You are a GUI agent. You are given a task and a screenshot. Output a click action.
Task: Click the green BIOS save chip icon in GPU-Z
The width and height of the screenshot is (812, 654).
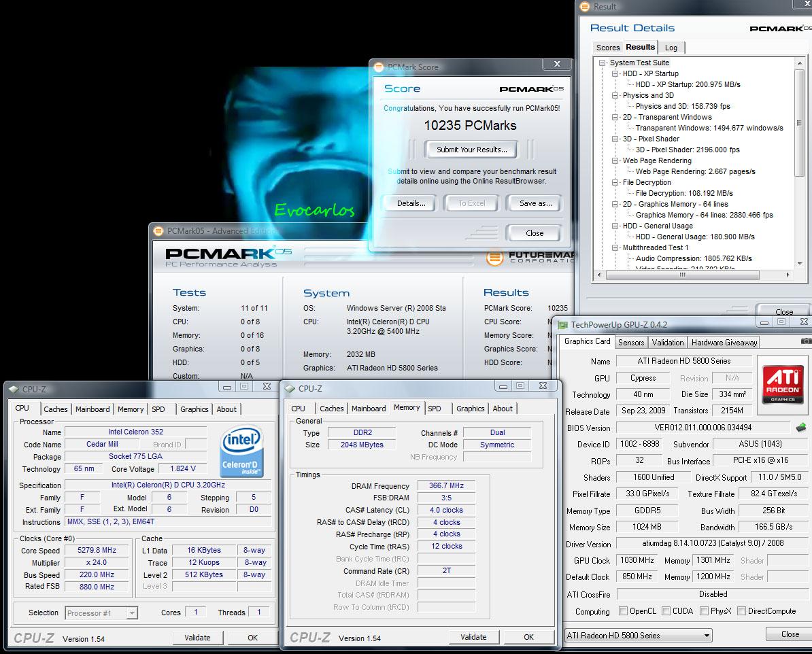(801, 427)
